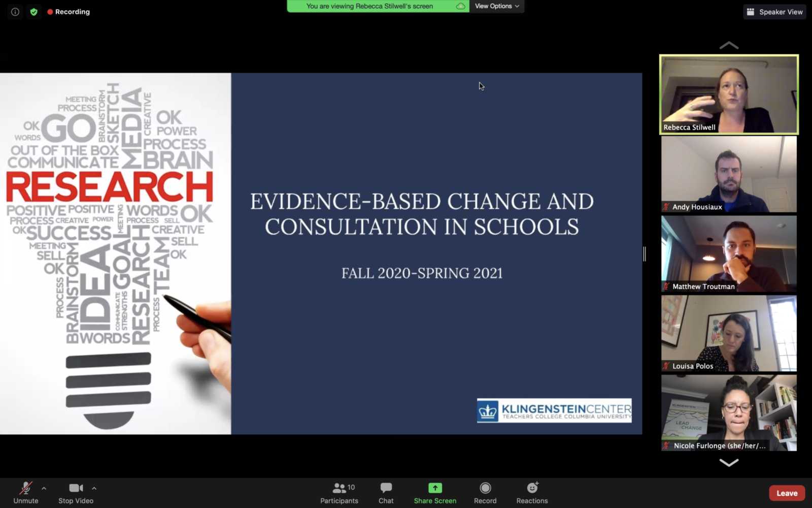Select Andy Housiaux's video thumbnail
Image resolution: width=812 pixels, height=508 pixels.
click(x=729, y=174)
